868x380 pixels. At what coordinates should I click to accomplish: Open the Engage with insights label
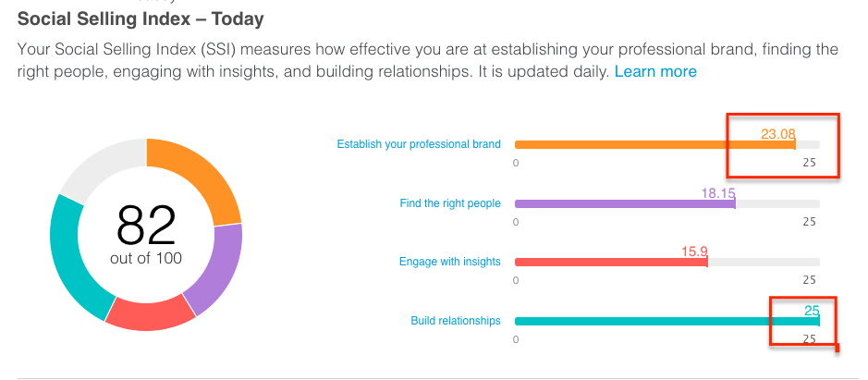coord(449,262)
